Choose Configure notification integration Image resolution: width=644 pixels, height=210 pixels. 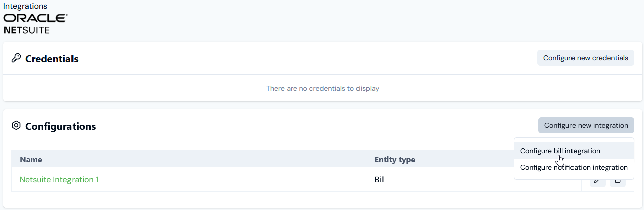tap(574, 167)
